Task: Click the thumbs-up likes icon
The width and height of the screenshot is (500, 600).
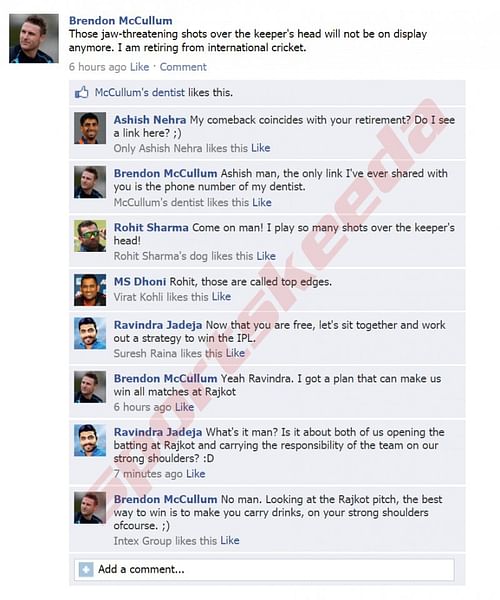Action: point(81,92)
